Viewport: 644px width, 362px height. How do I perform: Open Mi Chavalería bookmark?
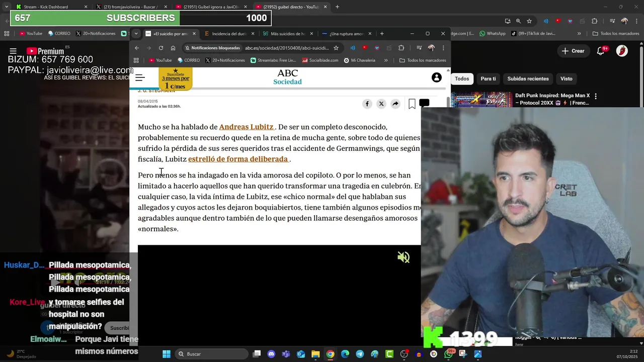(x=359, y=60)
